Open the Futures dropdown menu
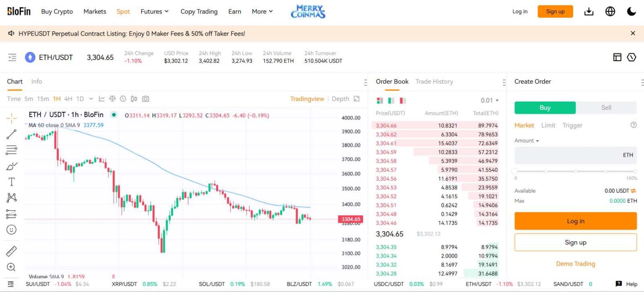The image size is (644, 292). pyautogui.click(x=155, y=11)
